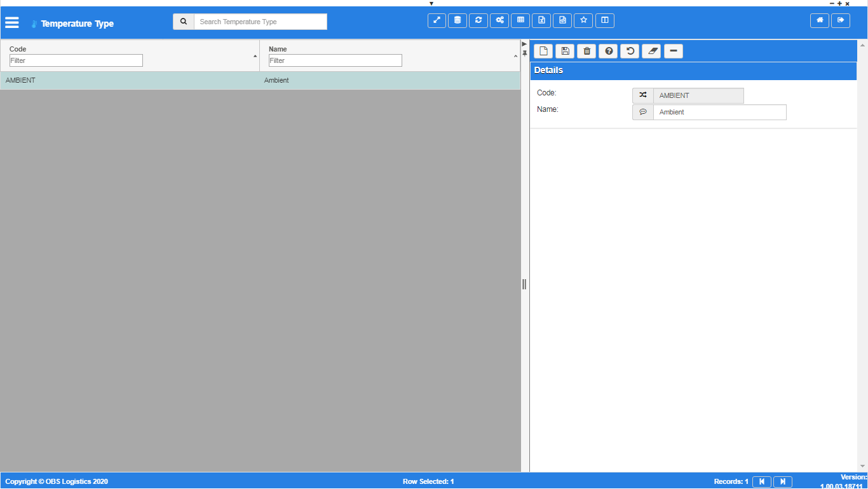Open help question mark icon
The height and width of the screenshot is (489, 868).
pos(608,51)
